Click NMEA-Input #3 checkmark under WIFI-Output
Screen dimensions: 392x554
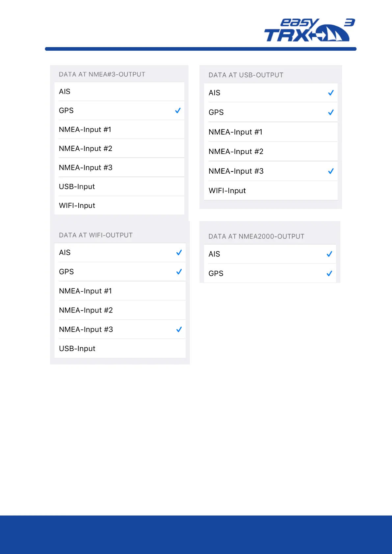tap(179, 329)
